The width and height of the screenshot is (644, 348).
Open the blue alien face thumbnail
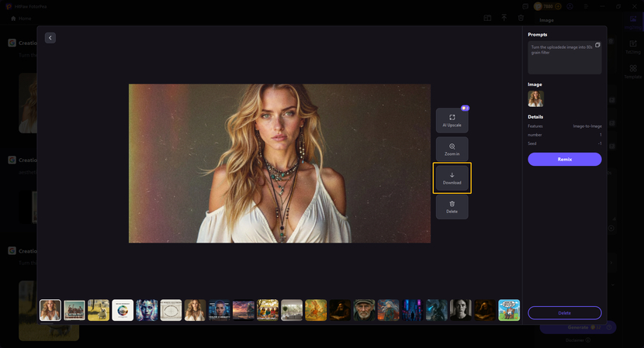point(147,310)
